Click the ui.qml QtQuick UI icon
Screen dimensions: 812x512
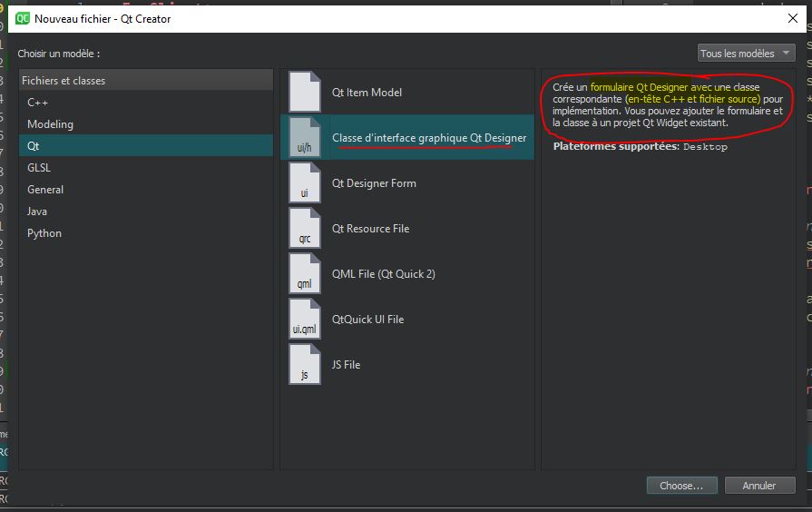305,319
